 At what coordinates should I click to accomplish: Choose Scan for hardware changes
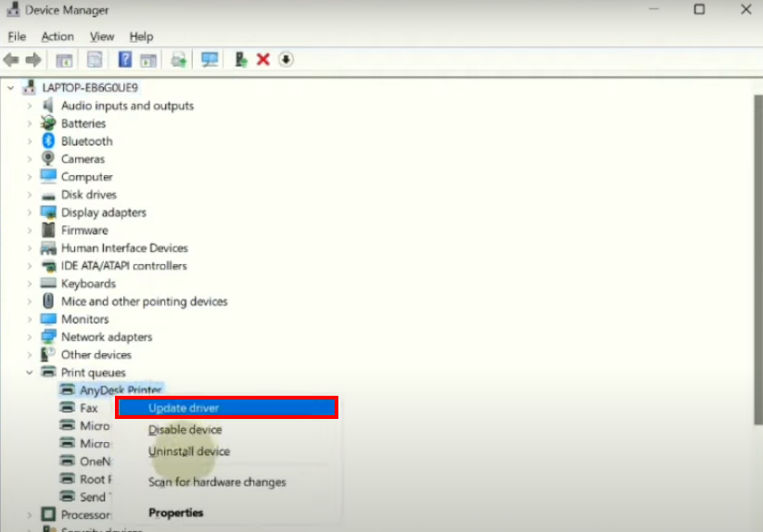click(x=217, y=482)
